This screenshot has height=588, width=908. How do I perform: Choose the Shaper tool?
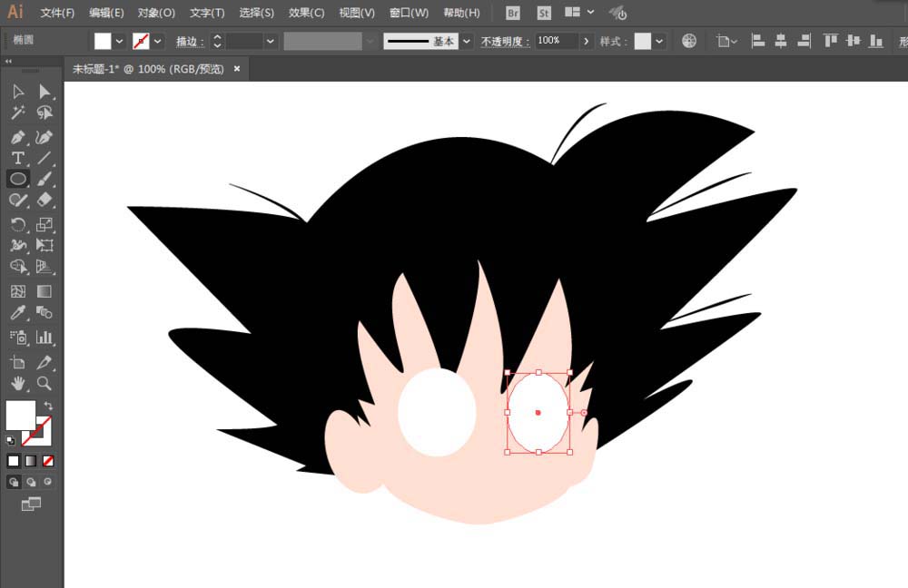click(x=18, y=200)
